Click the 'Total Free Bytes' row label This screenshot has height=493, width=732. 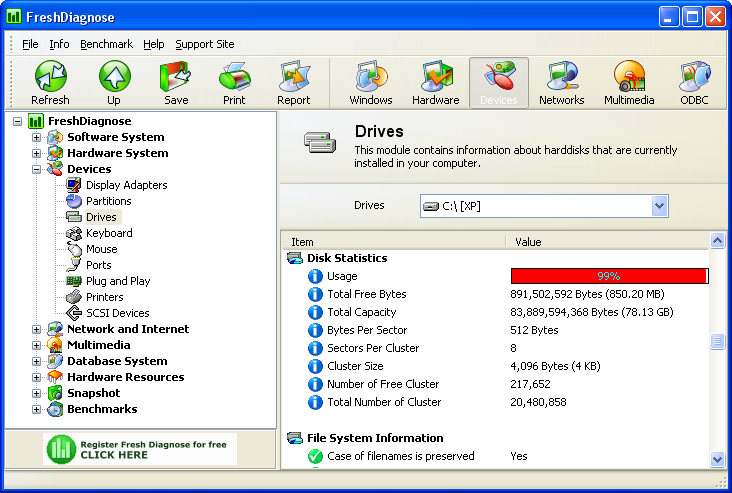click(x=367, y=294)
